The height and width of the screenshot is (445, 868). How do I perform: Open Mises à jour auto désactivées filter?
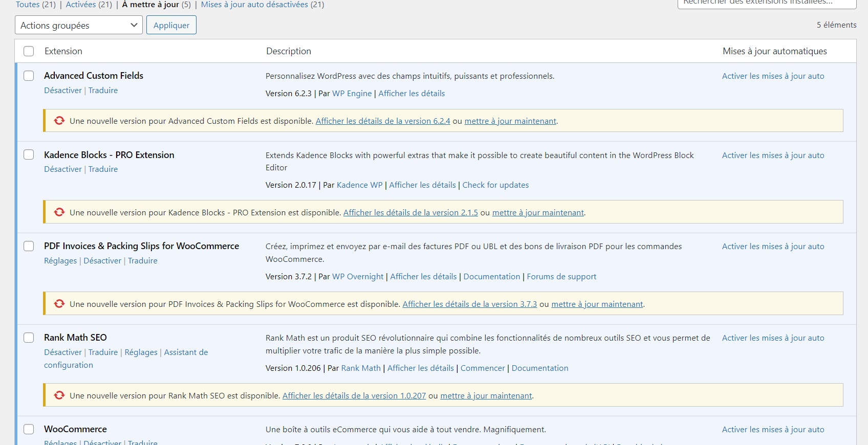263,5
